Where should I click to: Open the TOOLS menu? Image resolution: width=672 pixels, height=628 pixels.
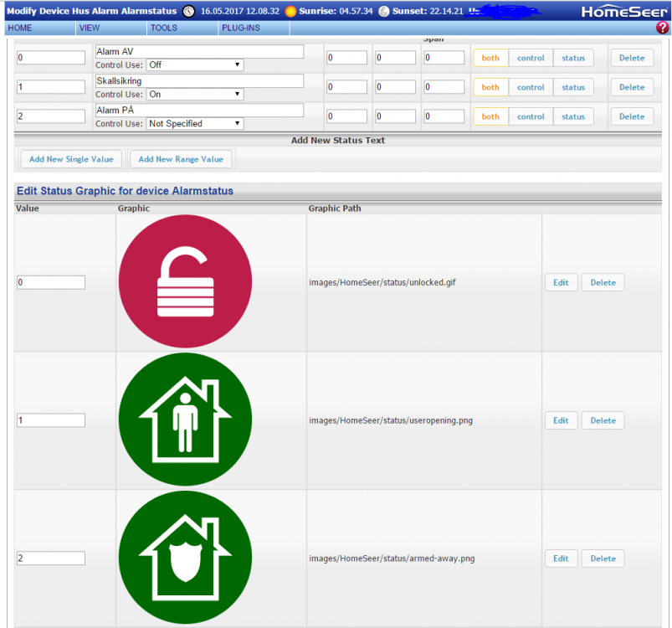[163, 28]
